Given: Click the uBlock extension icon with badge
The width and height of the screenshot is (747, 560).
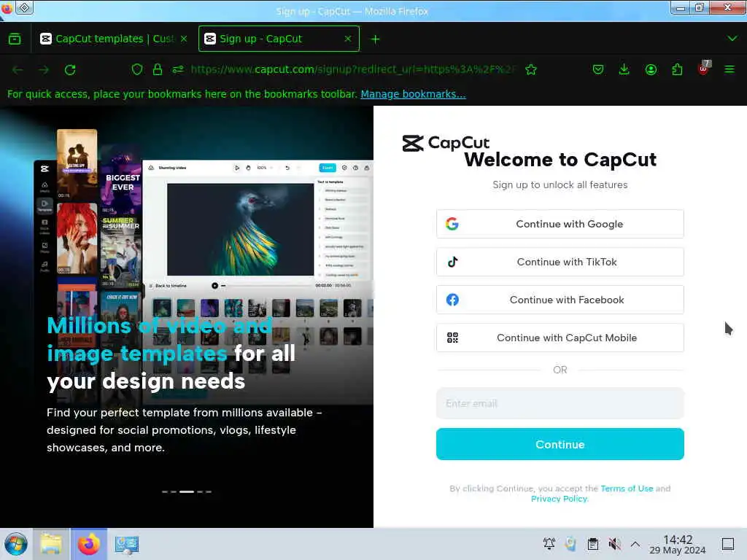Looking at the screenshot, I should tap(704, 69).
